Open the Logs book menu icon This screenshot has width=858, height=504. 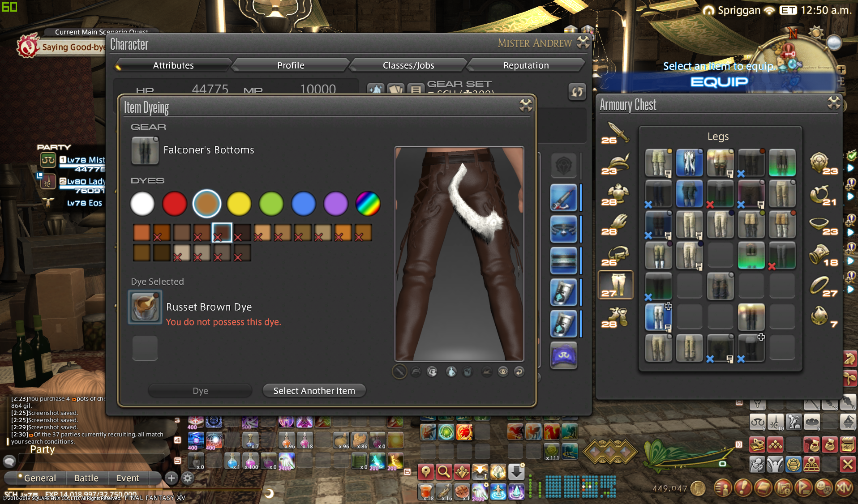(763, 488)
